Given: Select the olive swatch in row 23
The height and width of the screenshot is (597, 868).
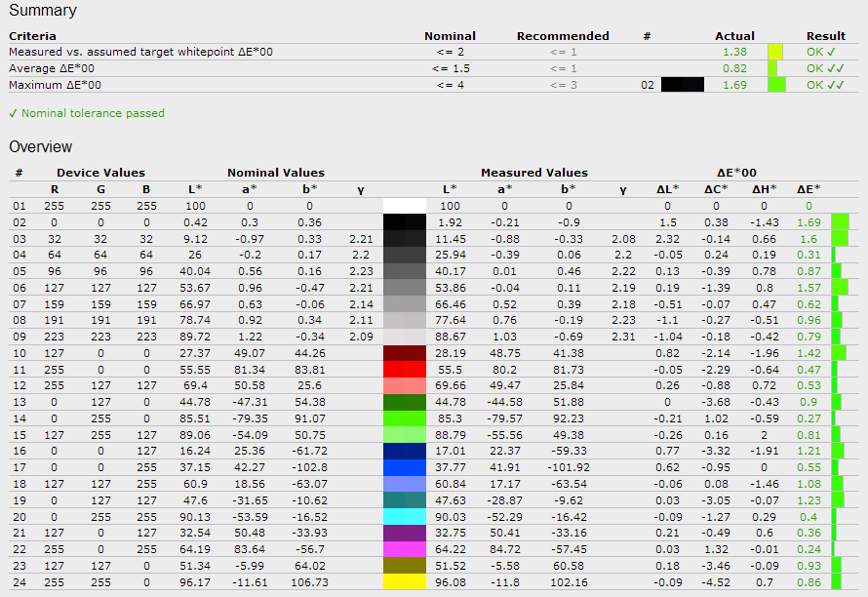Looking at the screenshot, I should (405, 568).
